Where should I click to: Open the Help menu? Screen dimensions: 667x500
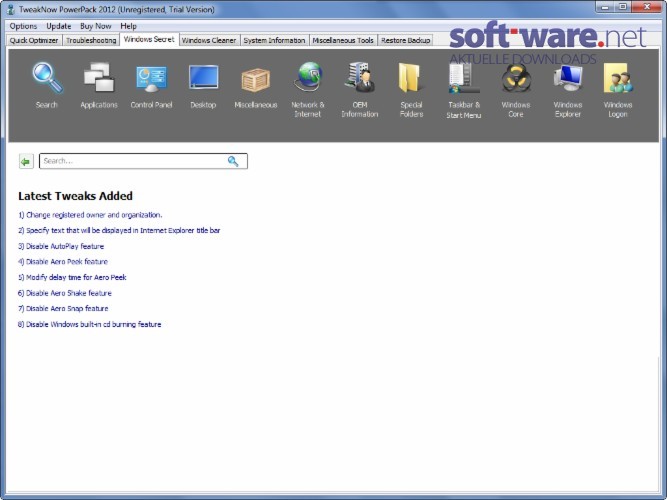[x=128, y=26]
